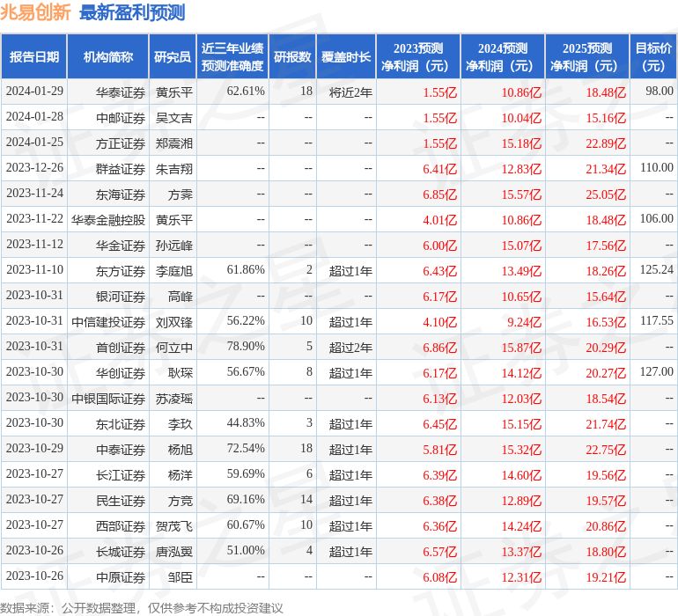This screenshot has height=616, width=678.
Task: Select institution 华创证券
Action: (x=121, y=372)
